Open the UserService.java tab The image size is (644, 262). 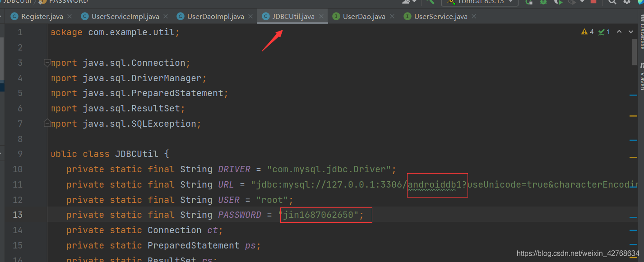(440, 17)
